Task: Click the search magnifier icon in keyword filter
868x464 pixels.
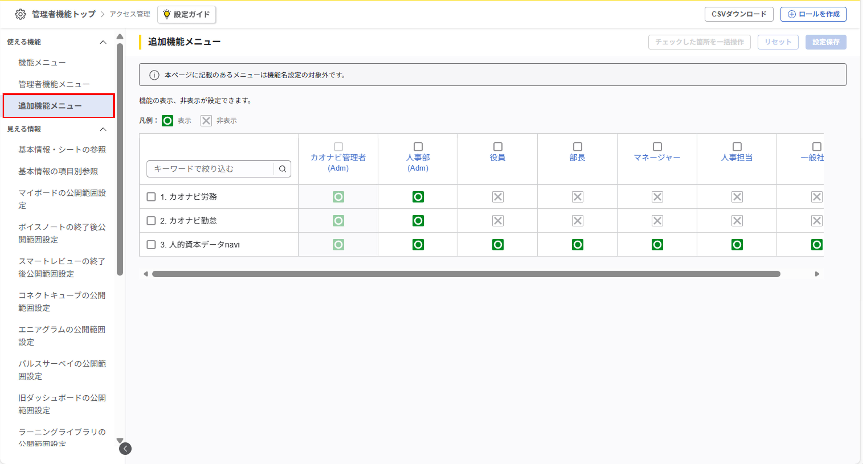Action: pyautogui.click(x=282, y=169)
